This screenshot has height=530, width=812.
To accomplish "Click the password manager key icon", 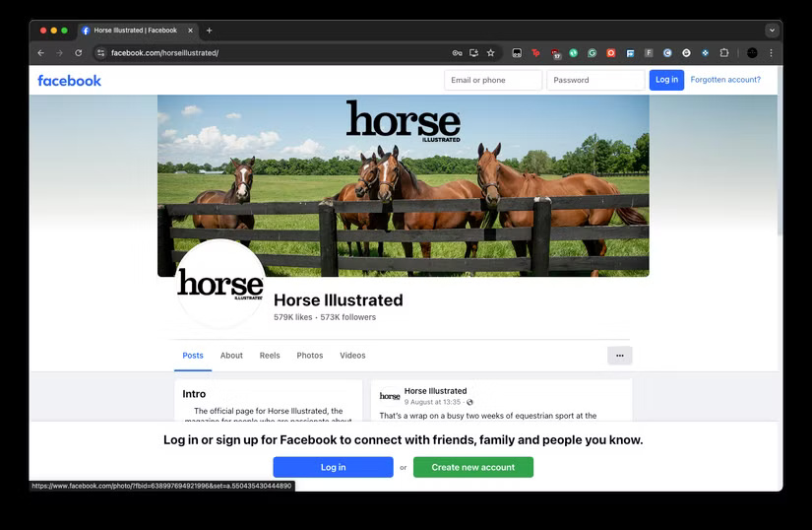I will (457, 53).
